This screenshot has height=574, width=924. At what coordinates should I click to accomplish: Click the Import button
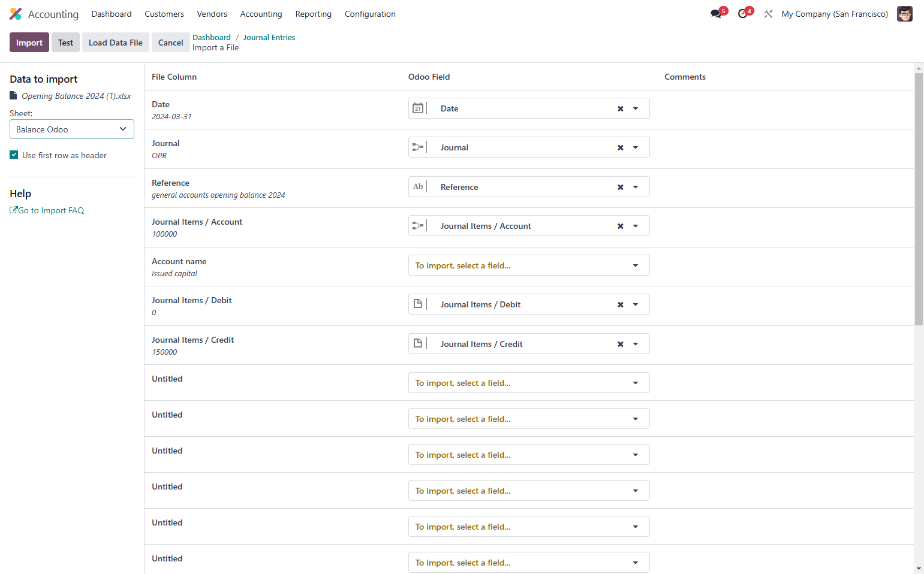(x=29, y=43)
